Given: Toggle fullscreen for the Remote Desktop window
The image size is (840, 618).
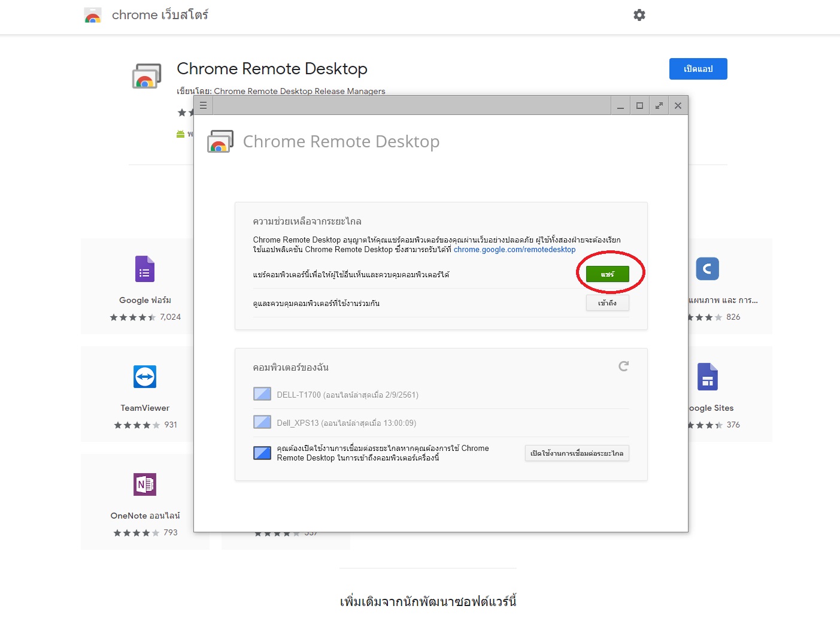Looking at the screenshot, I should (x=659, y=105).
